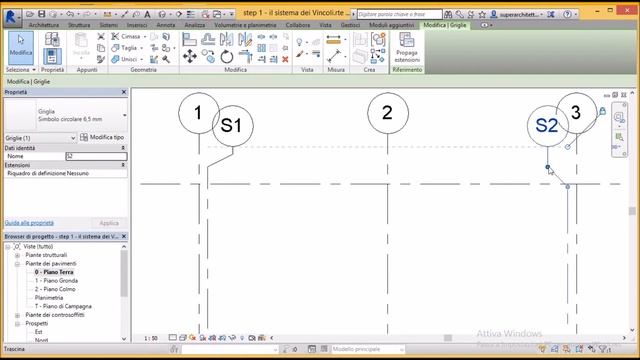Image resolution: width=640 pixels, height=360 pixels.
Task: Select the Trim/Extend to corner tool
Action: (x=245, y=56)
